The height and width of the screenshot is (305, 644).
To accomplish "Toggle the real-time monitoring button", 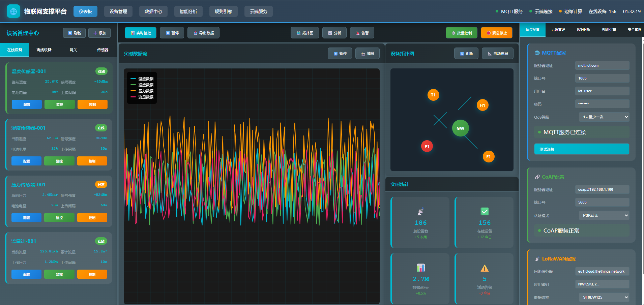I will 141,33.
